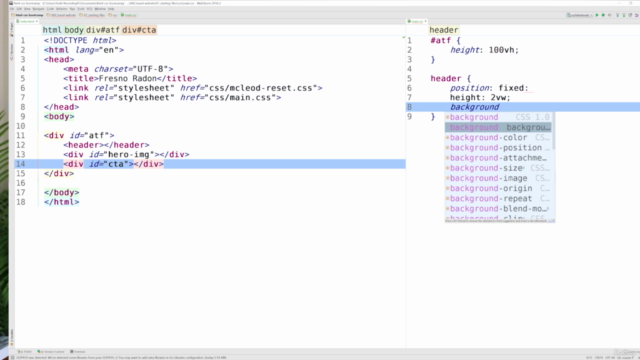The image size is (640, 360).
Task: Open the View menu
Action: [27, 9]
